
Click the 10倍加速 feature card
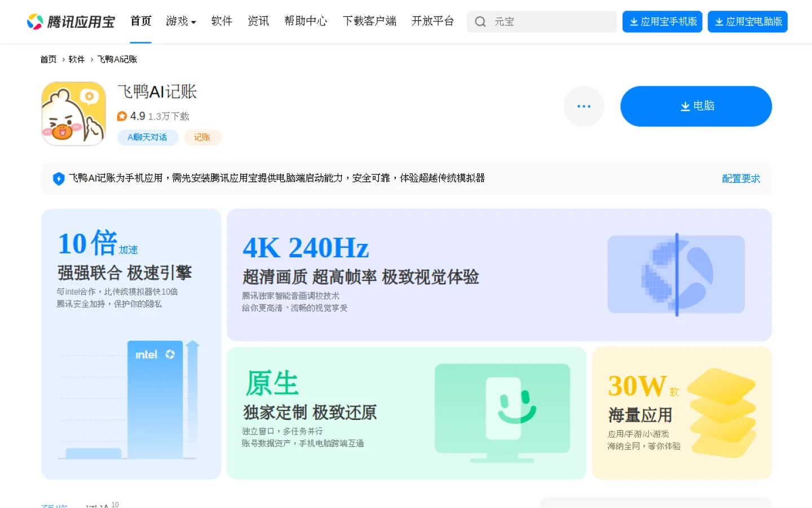point(131,344)
